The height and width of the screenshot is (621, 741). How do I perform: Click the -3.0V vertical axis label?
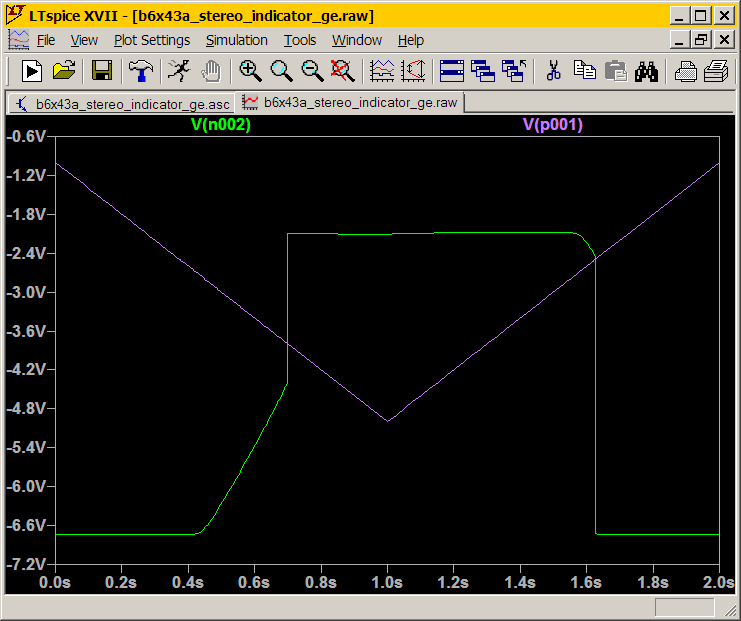tap(26, 292)
